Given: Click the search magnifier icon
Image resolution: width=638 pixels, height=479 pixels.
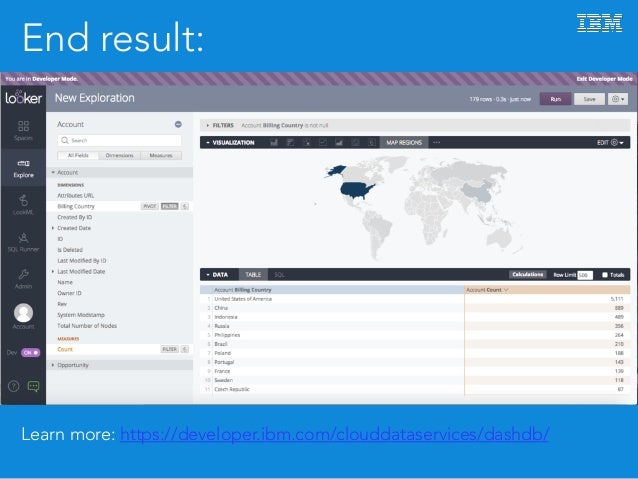Looking at the screenshot, I should coord(64,140).
